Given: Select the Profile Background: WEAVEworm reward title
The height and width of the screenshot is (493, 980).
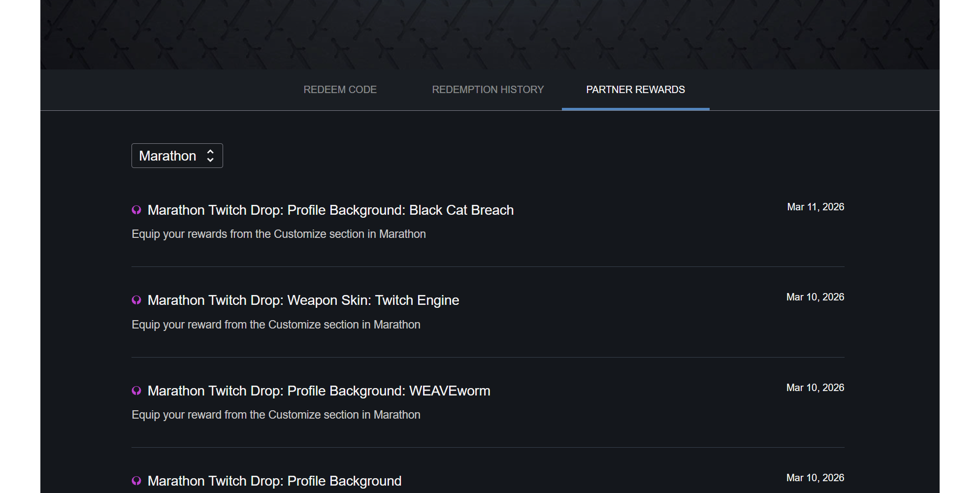Looking at the screenshot, I should pos(319,391).
